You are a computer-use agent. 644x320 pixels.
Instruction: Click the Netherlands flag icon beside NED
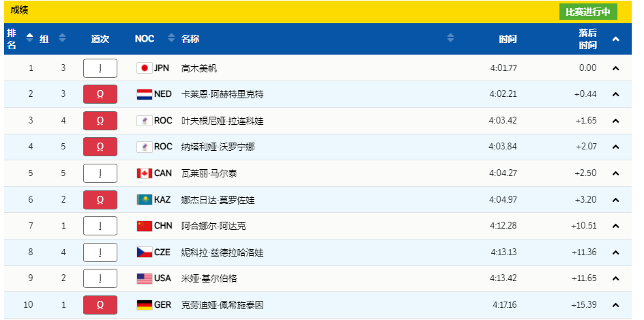[x=144, y=94]
